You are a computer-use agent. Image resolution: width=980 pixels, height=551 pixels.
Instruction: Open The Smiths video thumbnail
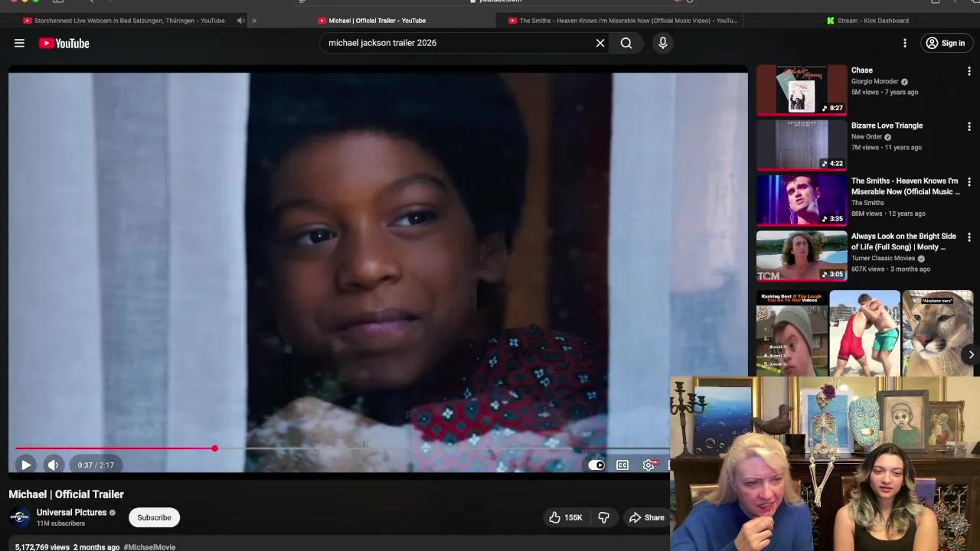coord(802,201)
